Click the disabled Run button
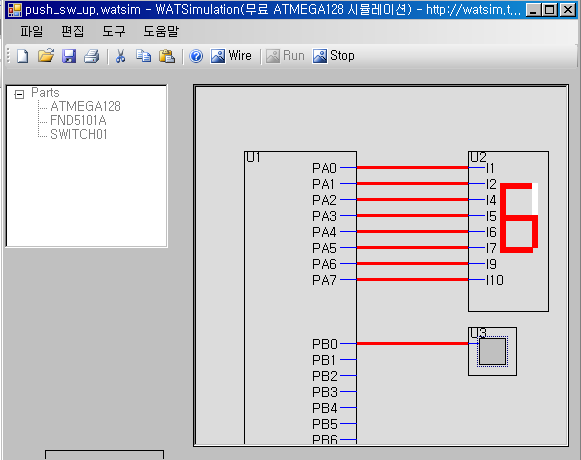 (x=285, y=56)
